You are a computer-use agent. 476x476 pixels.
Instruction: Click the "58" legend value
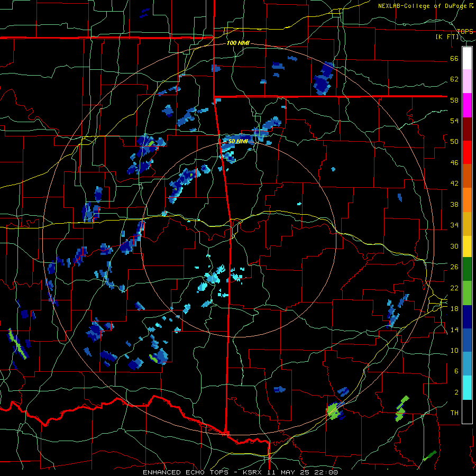click(454, 100)
